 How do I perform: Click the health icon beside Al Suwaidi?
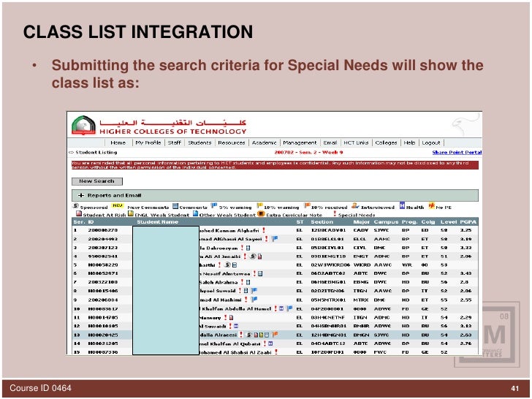236,326
